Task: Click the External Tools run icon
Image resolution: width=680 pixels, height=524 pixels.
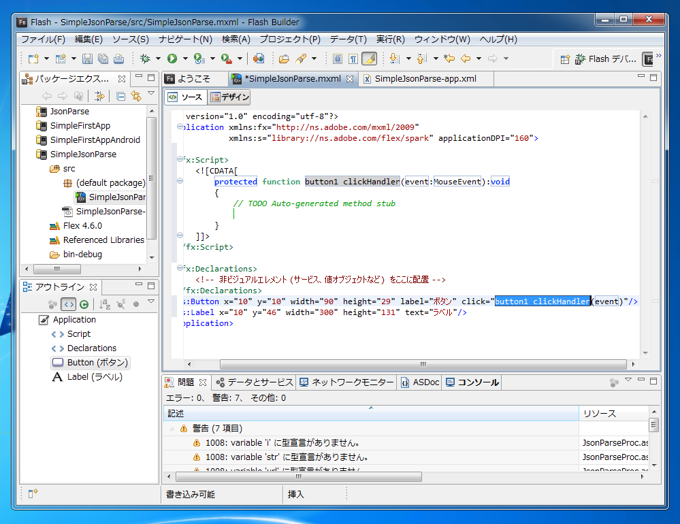Action: click(226, 59)
